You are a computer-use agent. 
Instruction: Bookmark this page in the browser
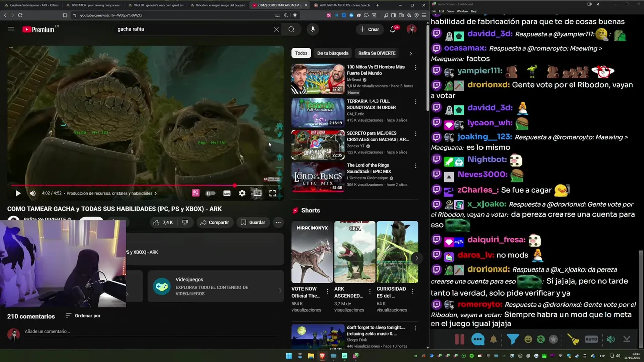(65, 15)
